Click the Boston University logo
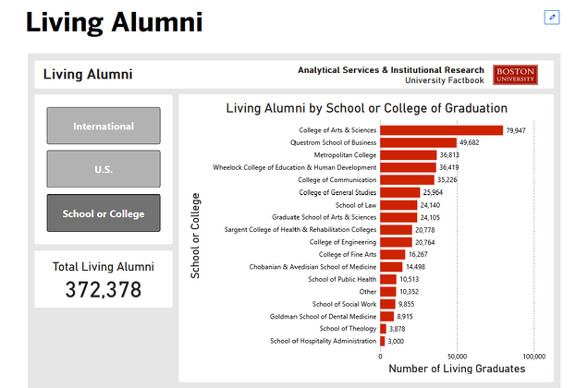 (x=515, y=75)
